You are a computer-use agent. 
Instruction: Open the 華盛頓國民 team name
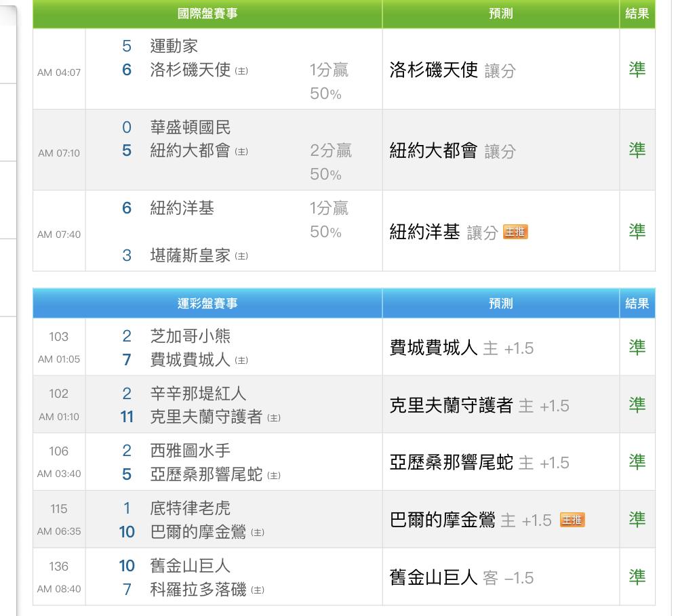pos(191,127)
